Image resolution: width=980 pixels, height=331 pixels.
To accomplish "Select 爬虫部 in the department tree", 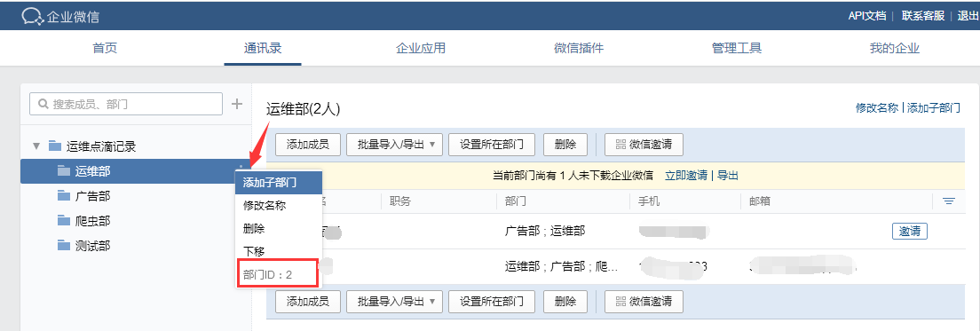I will tap(92, 220).
